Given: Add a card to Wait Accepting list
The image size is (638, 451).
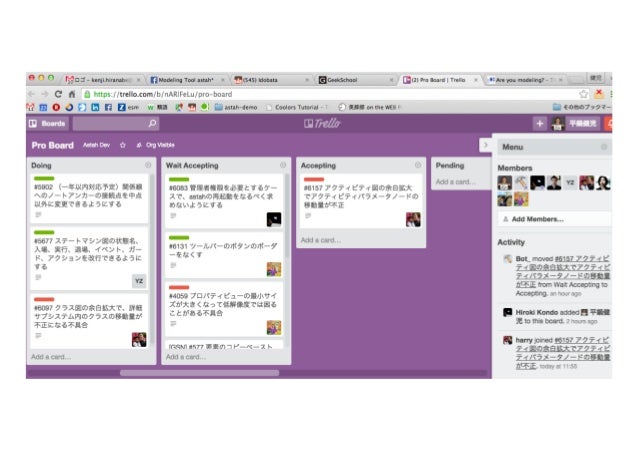Looking at the screenshot, I should coord(186,357).
